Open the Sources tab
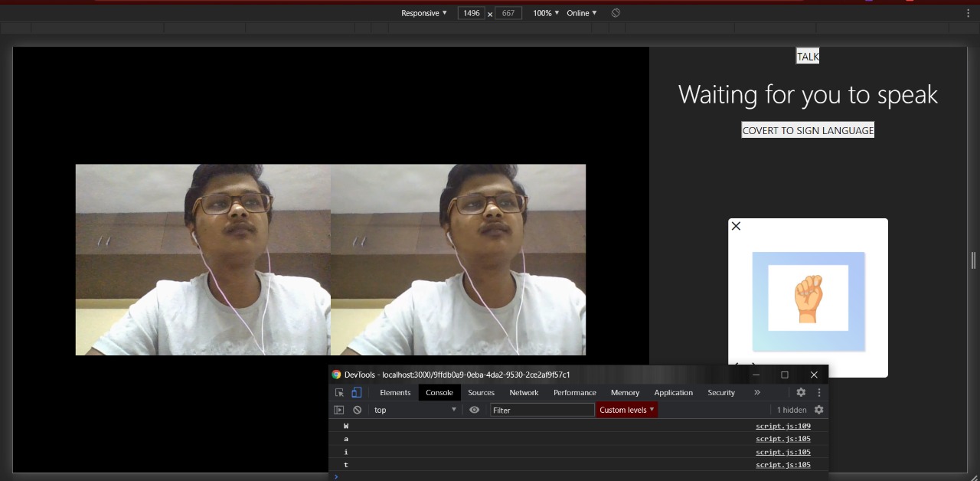This screenshot has height=481, width=980. (482, 392)
